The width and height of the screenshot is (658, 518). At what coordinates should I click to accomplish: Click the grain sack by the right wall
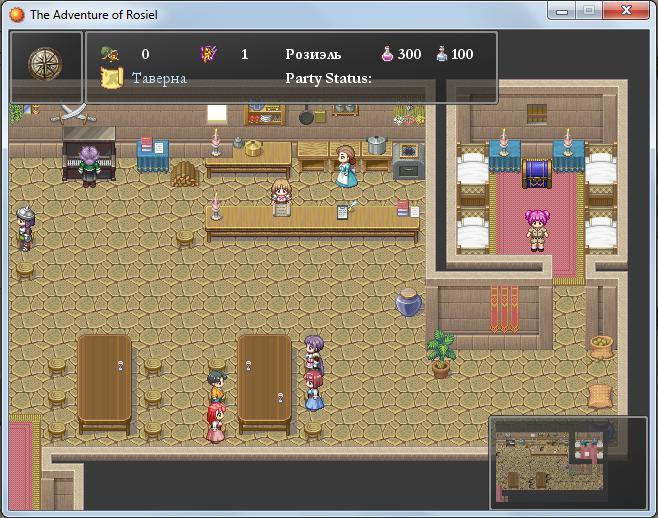pos(600,396)
